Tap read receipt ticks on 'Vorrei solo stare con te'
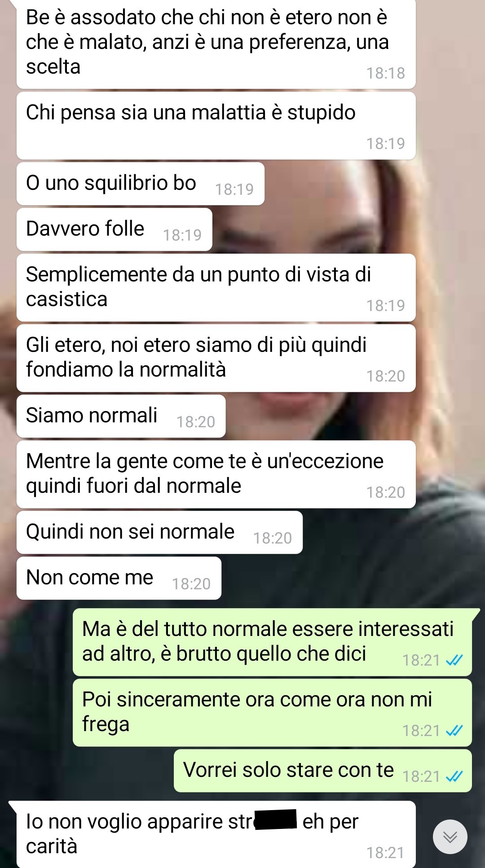 [454, 776]
